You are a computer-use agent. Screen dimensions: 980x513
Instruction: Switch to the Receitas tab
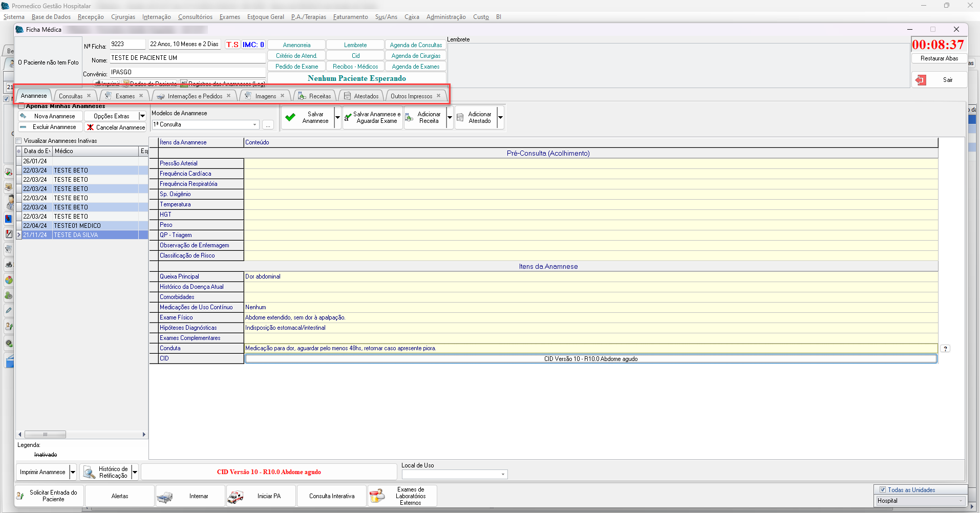point(319,96)
